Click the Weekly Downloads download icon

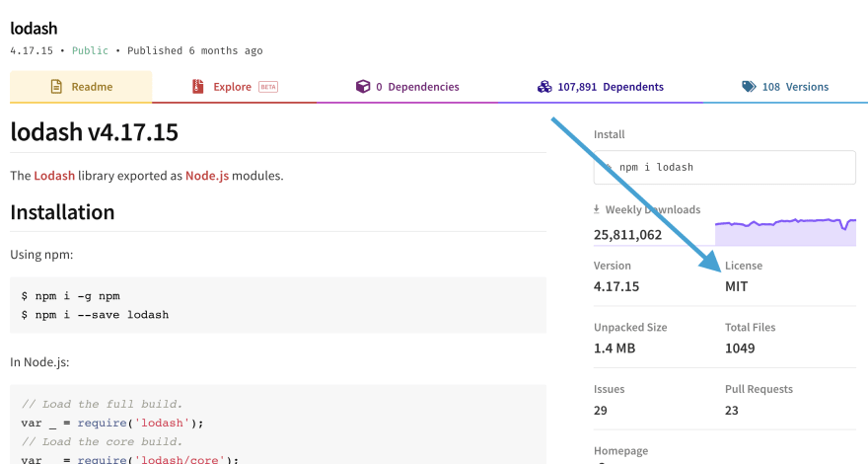click(x=596, y=209)
